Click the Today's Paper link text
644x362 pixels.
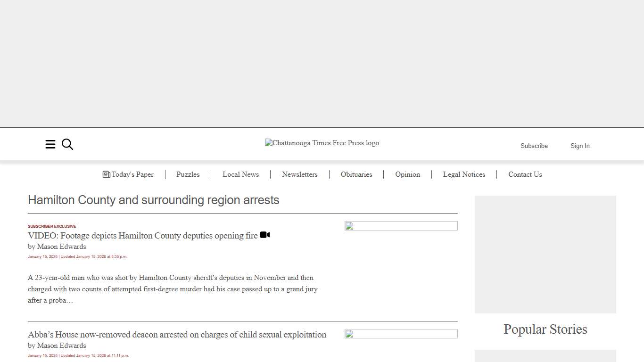pos(132,174)
